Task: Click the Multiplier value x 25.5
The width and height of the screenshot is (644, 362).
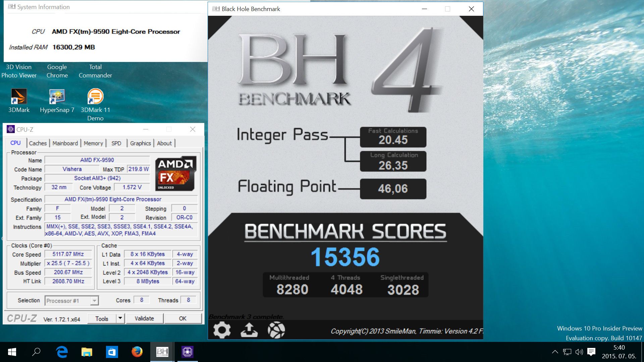Action: click(x=68, y=263)
